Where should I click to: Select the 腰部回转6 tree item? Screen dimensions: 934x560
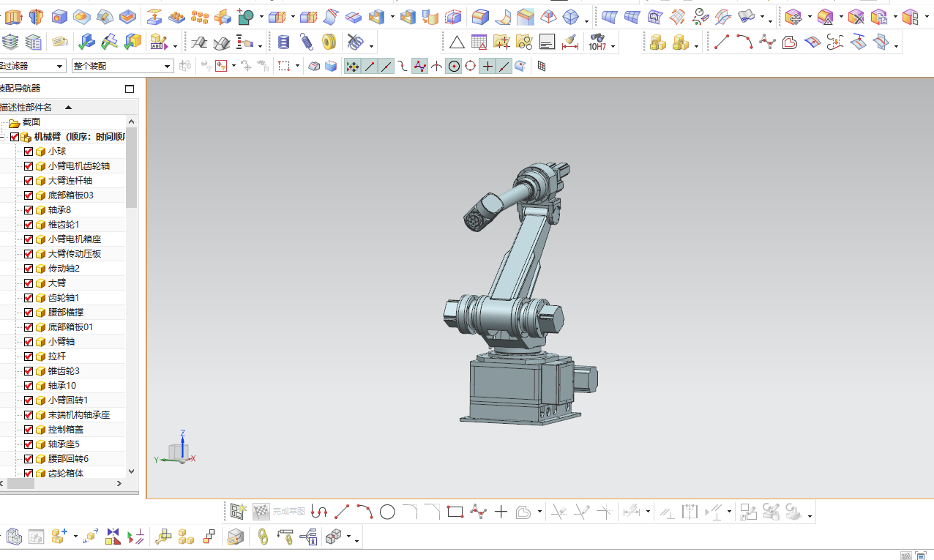[68, 459]
